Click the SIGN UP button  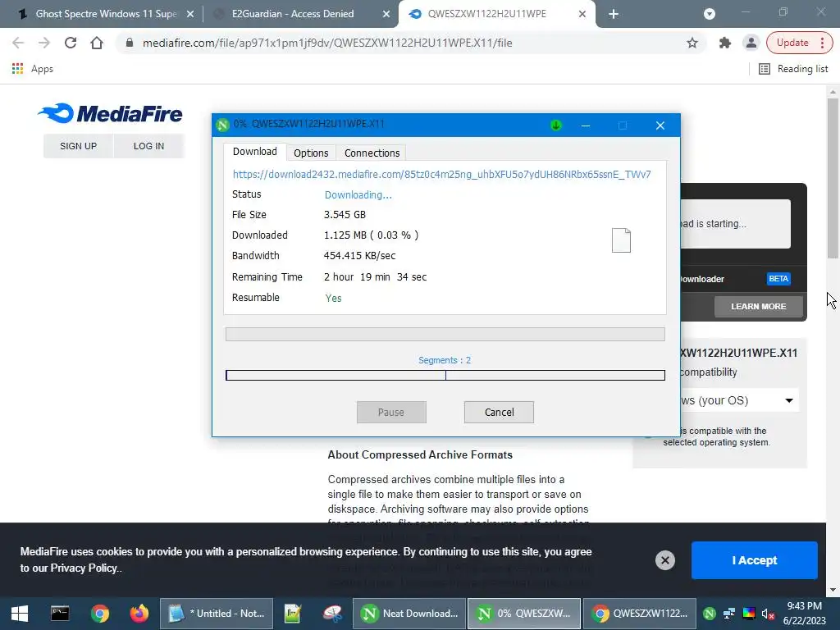tap(78, 146)
